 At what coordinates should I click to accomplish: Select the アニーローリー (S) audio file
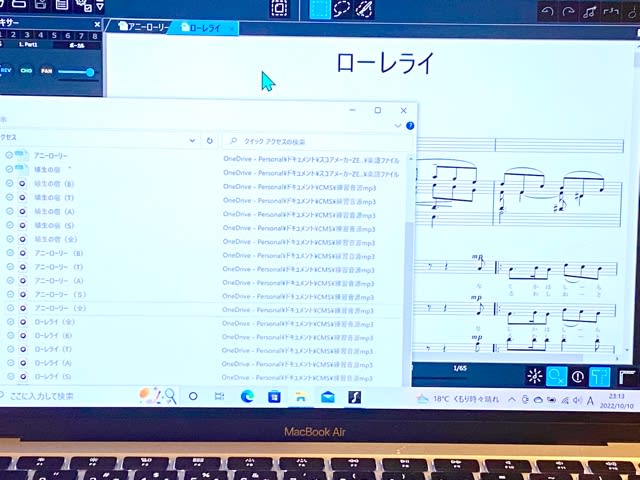tap(60, 294)
